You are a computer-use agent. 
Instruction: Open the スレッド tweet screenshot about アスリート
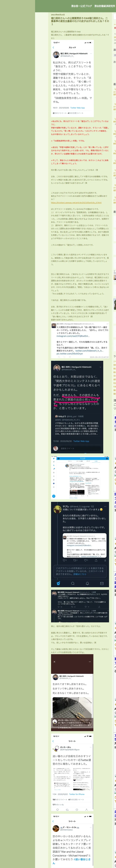(x=72, y=79)
